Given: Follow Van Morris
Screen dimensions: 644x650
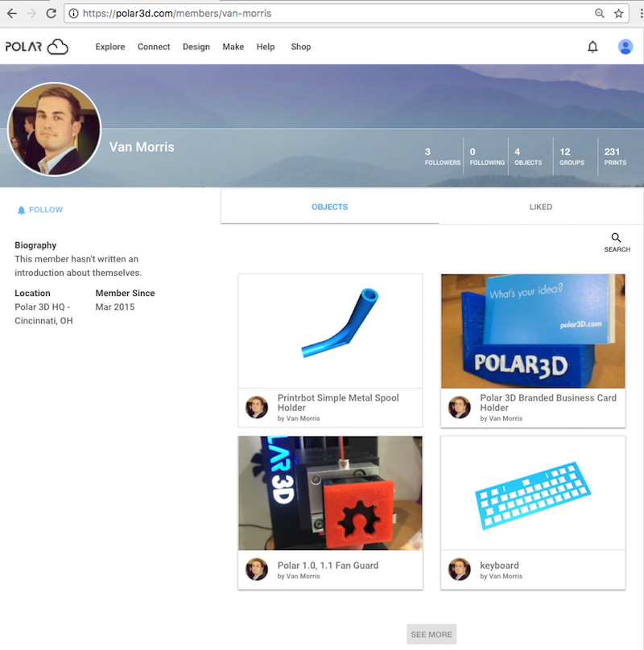Looking at the screenshot, I should (x=39, y=210).
